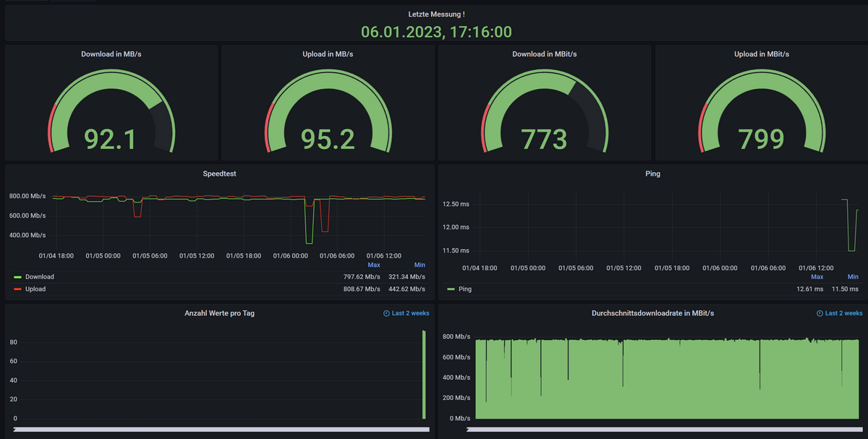This screenshot has width=868, height=439.
Task: Open the 'Anzahl Werte pro Tag' title menu
Action: coord(220,313)
